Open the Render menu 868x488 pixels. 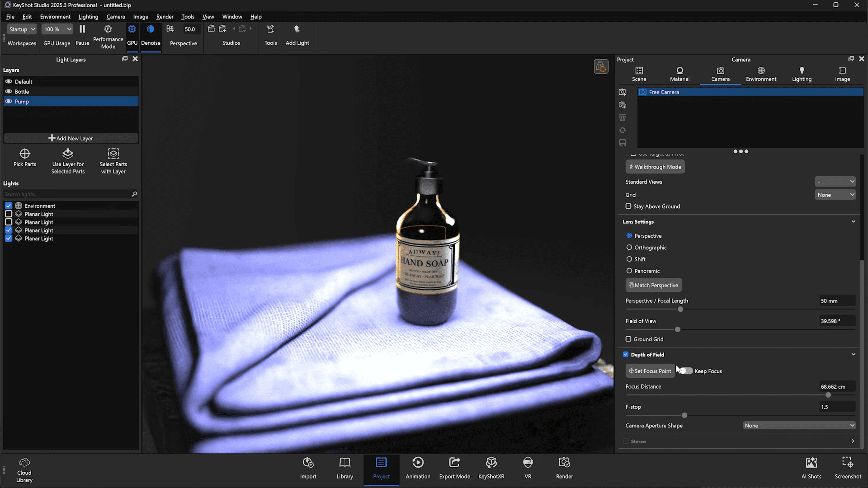pos(165,17)
